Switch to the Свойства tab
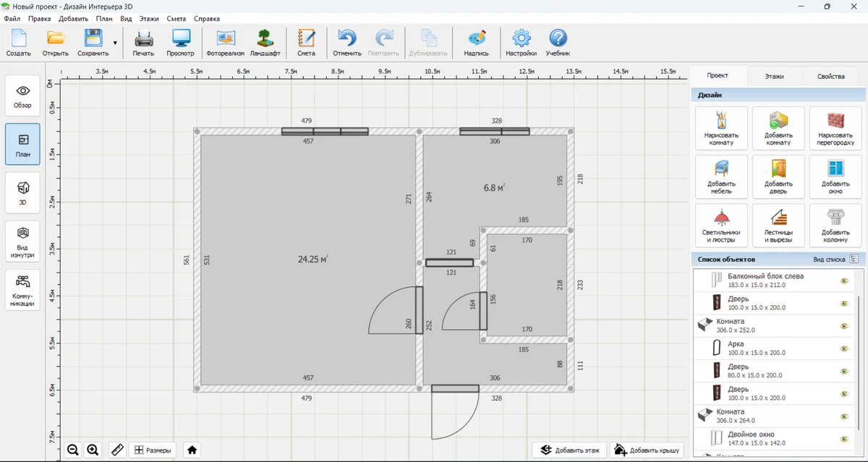Viewport: 868px width, 462px height. coord(830,76)
